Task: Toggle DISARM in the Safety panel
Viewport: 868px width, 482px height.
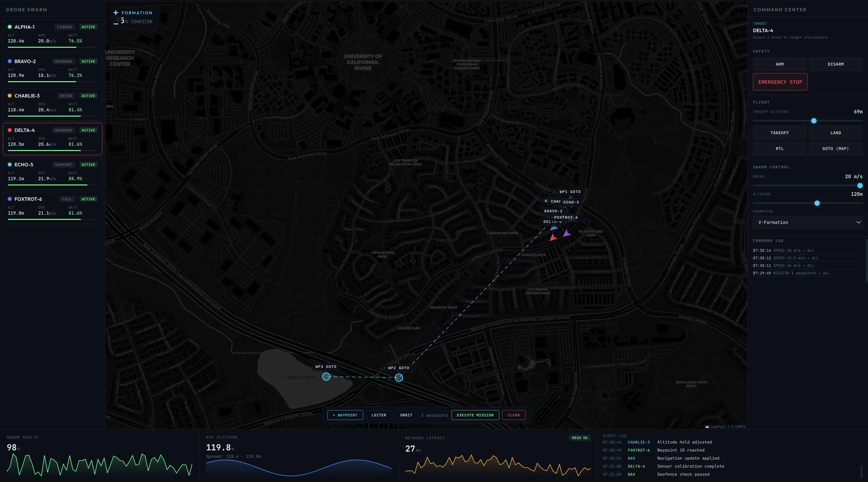Action: [836, 64]
